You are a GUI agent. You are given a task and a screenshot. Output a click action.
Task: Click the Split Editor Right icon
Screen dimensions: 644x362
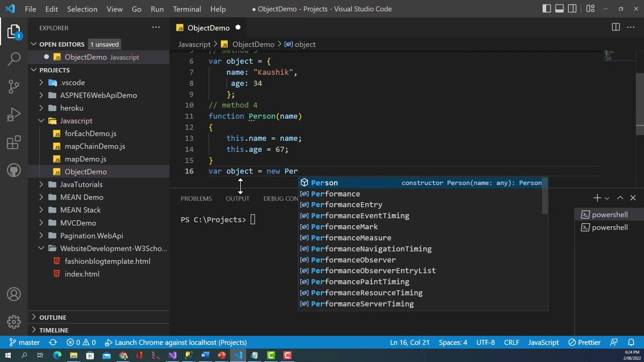click(x=616, y=27)
